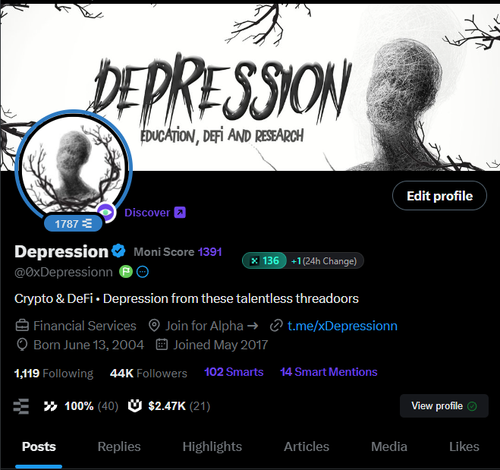Click the green flag badge near handle

pyautogui.click(x=126, y=272)
